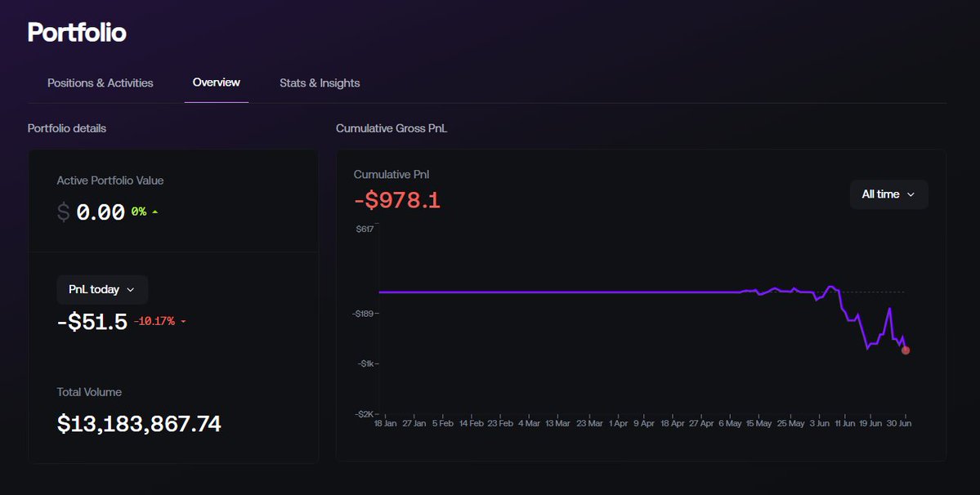
Task: Open the Stats & Insights tab
Action: (320, 83)
